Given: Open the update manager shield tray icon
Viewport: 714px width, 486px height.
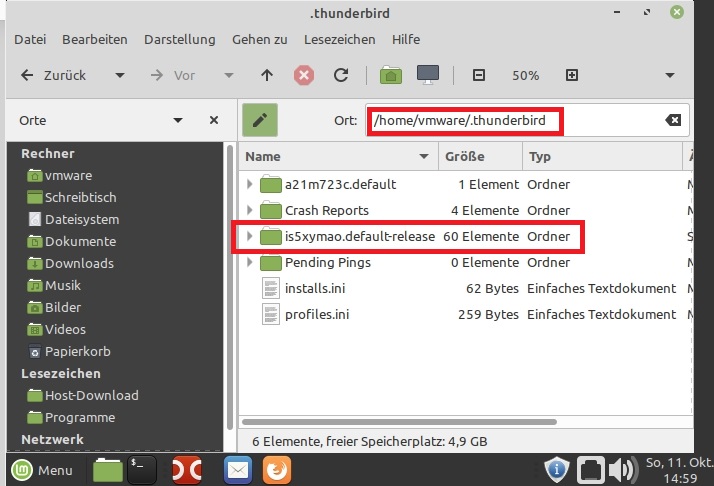Looking at the screenshot, I should point(556,470).
